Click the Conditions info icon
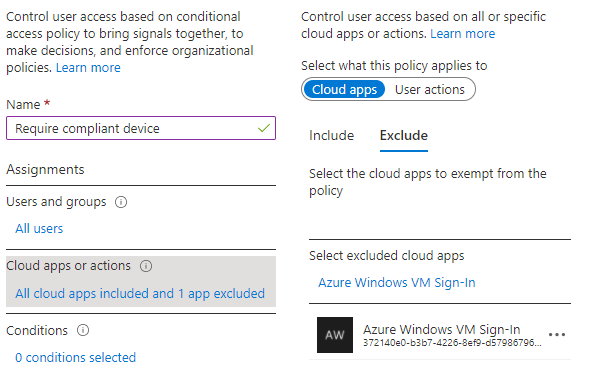The width and height of the screenshot is (589, 370). point(83,331)
